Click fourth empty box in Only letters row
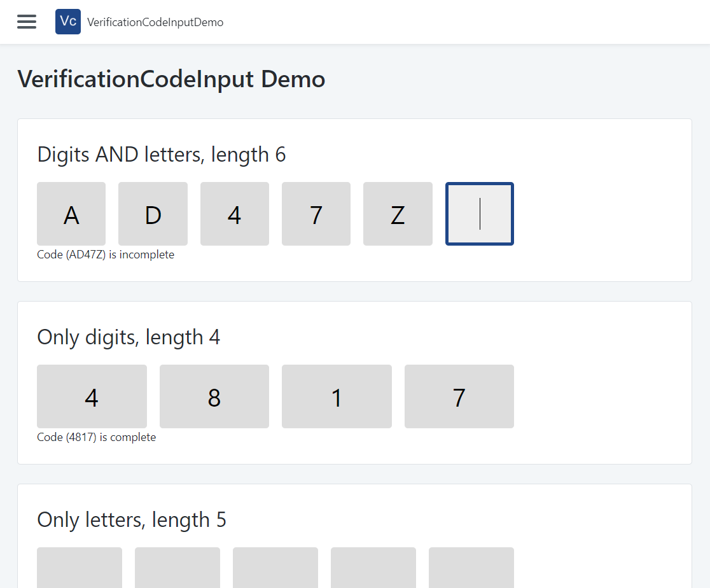The width and height of the screenshot is (710, 588). 373,568
